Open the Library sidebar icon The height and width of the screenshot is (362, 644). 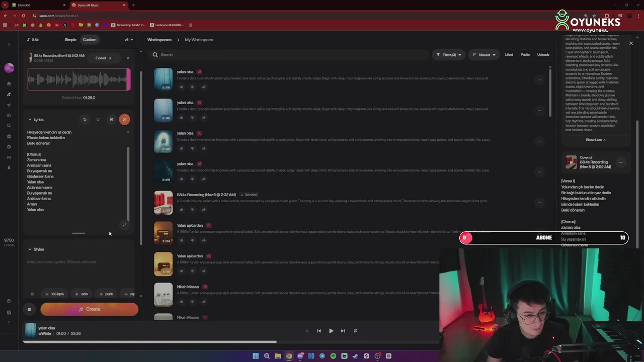point(9,115)
